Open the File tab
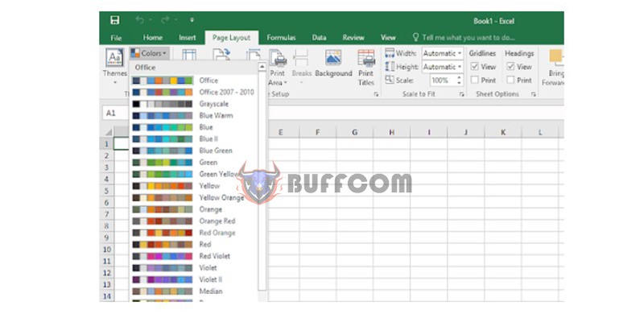 [x=116, y=38]
